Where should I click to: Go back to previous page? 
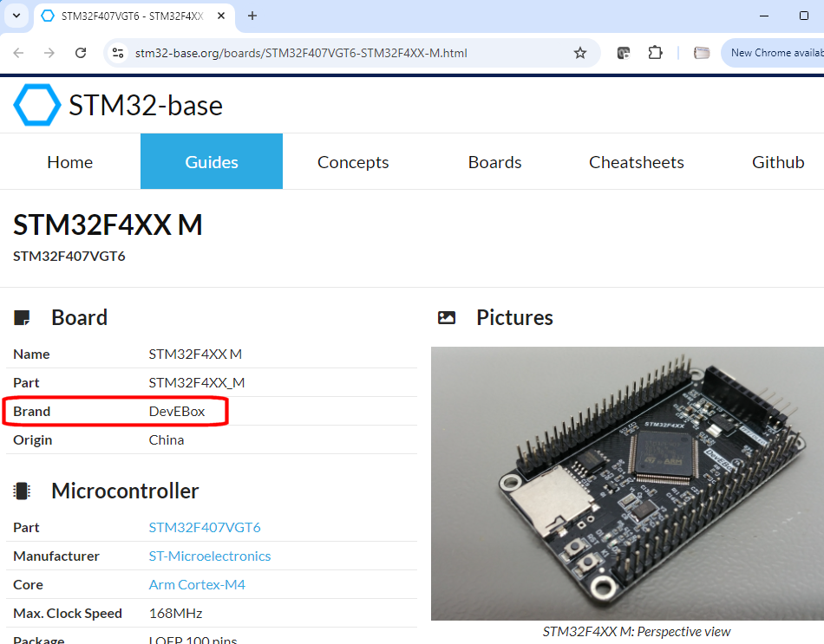coord(18,53)
